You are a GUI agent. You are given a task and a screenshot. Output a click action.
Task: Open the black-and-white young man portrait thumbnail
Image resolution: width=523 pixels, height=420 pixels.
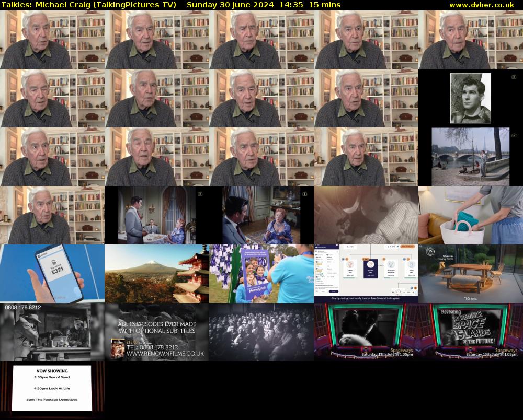tap(470, 98)
